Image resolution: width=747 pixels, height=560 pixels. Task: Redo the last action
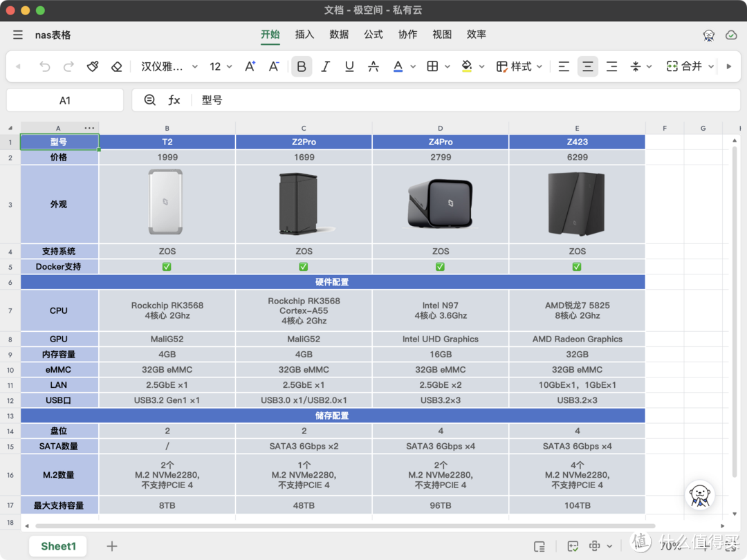pos(68,66)
